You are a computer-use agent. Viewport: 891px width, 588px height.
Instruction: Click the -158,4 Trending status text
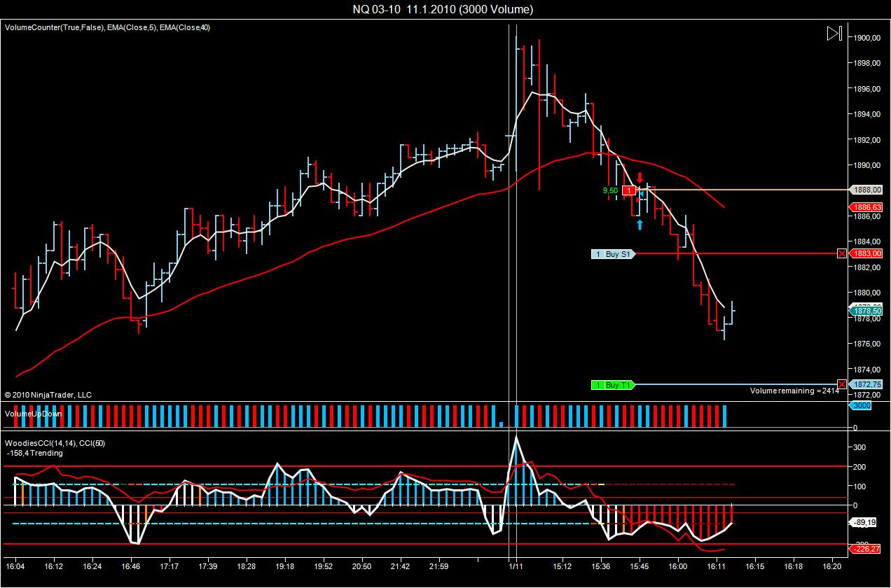[x=35, y=453]
